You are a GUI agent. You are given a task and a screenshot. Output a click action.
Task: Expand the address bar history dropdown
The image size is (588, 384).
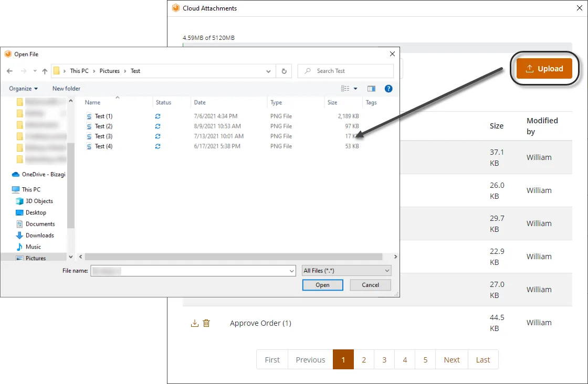point(268,71)
